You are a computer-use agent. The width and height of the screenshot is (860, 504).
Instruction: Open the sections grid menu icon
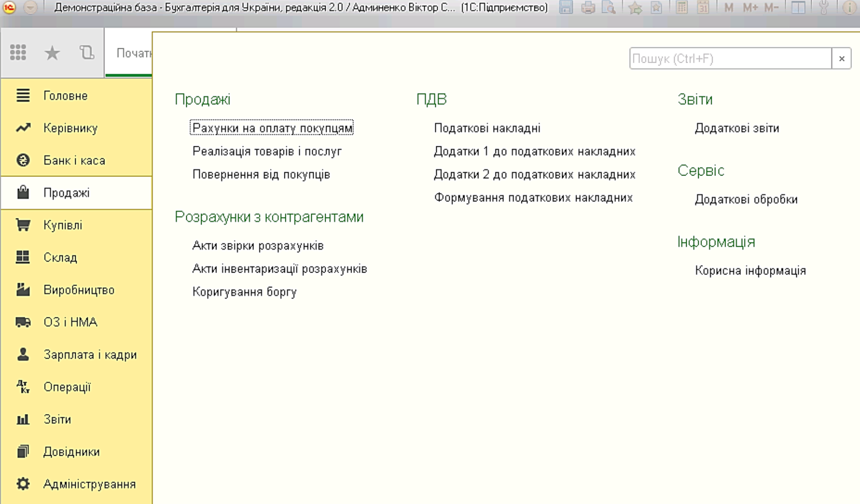click(x=18, y=53)
